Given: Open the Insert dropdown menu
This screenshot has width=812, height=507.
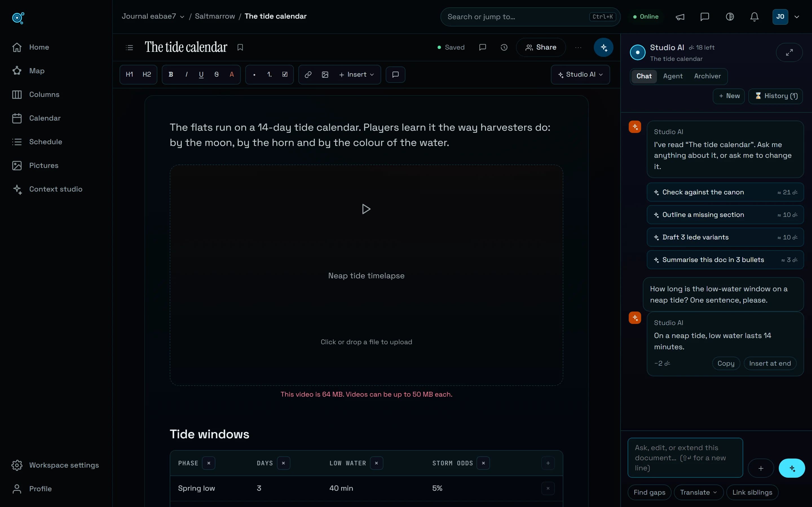Looking at the screenshot, I should pos(356,74).
